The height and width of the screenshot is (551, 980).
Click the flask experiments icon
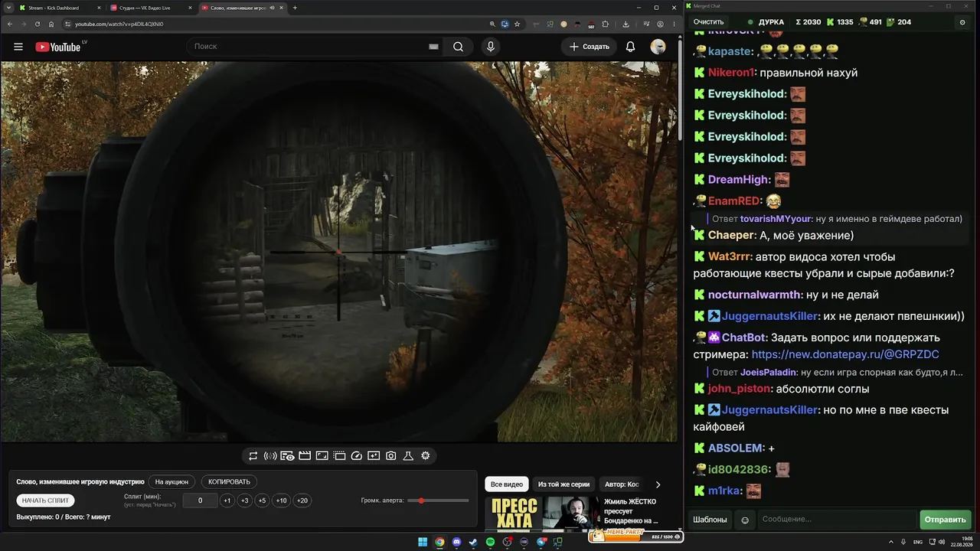[x=408, y=456]
